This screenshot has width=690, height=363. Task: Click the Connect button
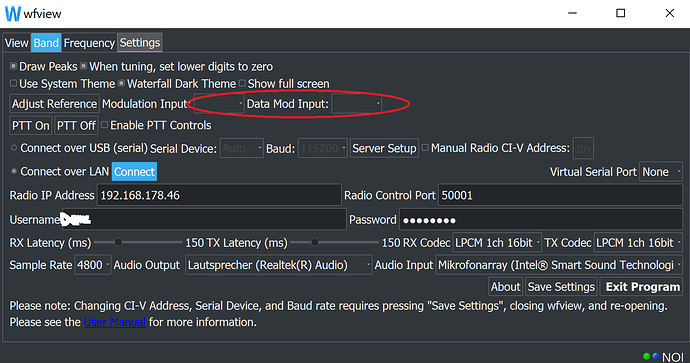(x=134, y=172)
